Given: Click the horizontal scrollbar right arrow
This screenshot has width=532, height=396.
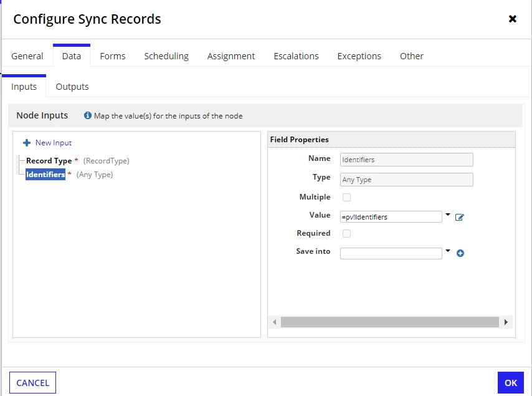Looking at the screenshot, I should [506, 322].
